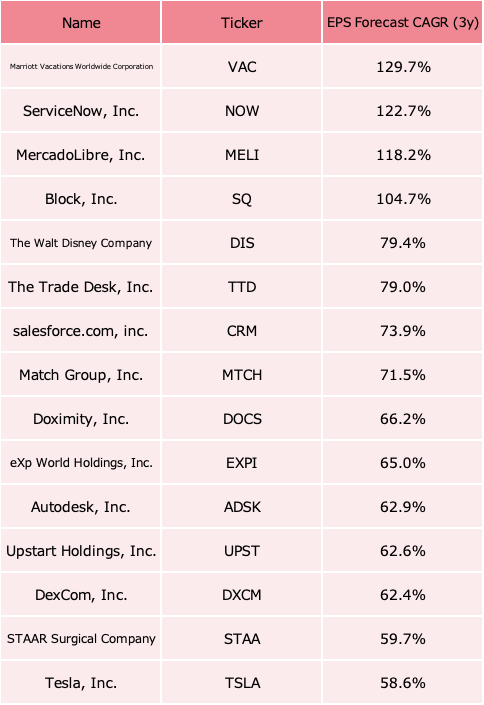Viewport: 484px width, 705px height.
Task: Select the ServiceNow, Inc. name cell
Action: [x=81, y=111]
